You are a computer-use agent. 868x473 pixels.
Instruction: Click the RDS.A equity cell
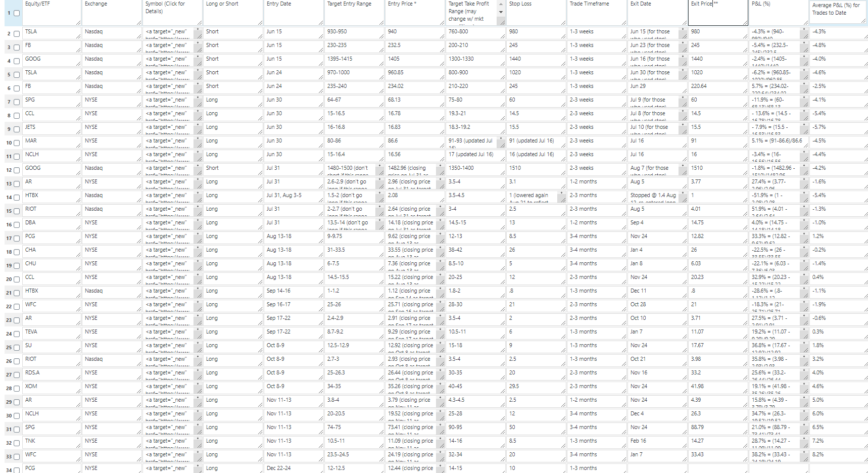52,374
